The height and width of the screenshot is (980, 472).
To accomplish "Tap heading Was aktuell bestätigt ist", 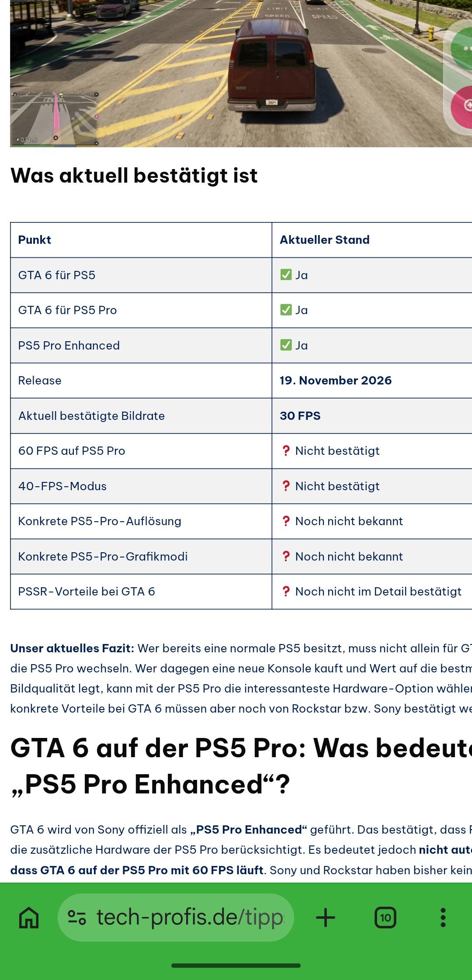I will tap(134, 176).
